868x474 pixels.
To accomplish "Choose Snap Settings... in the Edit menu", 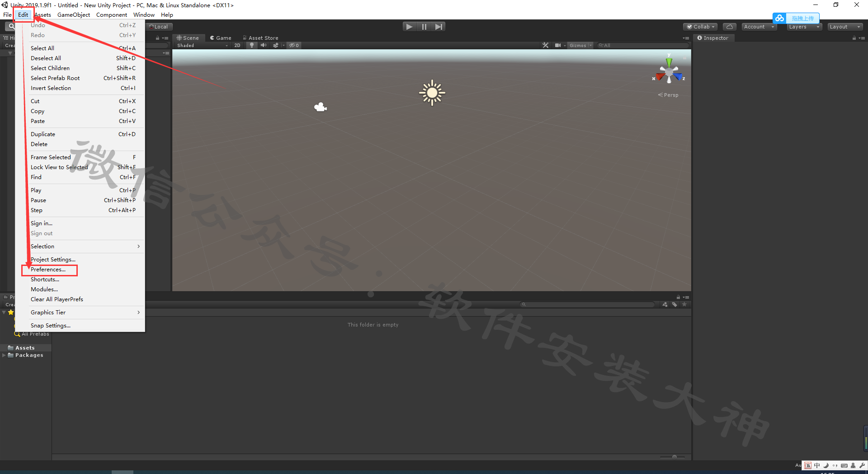I will [x=51, y=326].
